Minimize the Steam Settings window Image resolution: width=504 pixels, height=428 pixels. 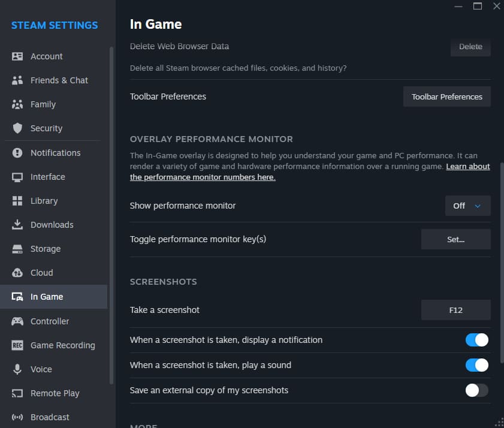458,6
